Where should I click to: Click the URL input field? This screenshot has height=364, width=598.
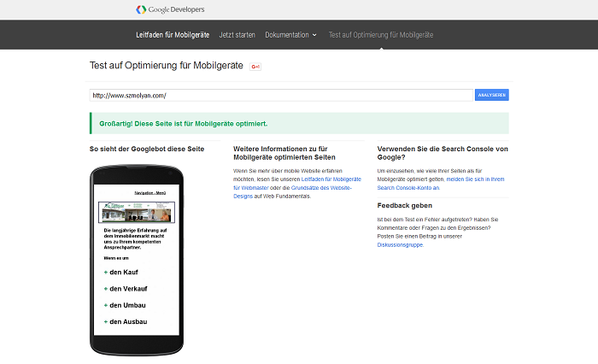281,96
